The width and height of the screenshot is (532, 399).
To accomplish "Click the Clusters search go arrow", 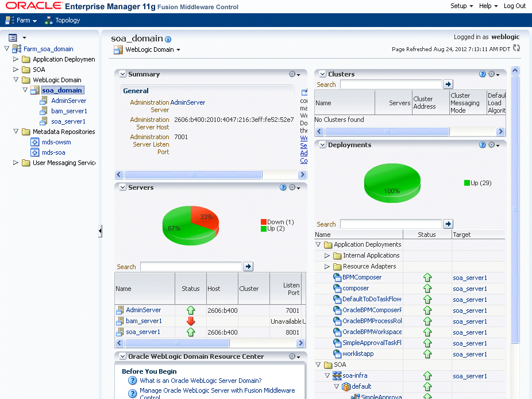I will pos(448,84).
